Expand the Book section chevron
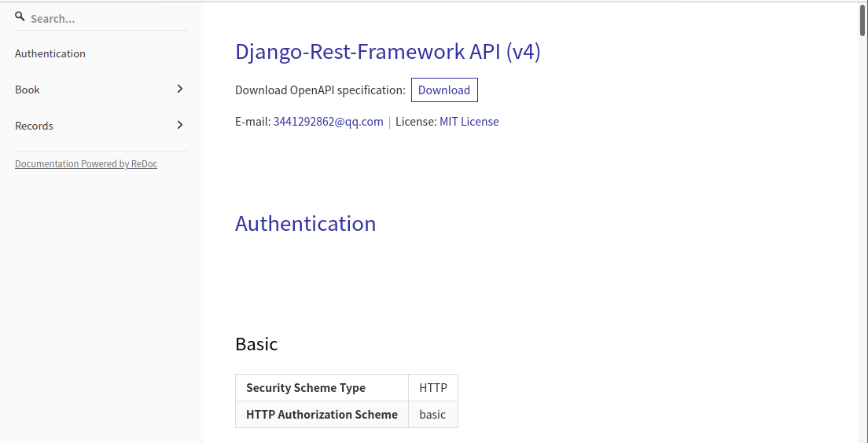 (179, 89)
